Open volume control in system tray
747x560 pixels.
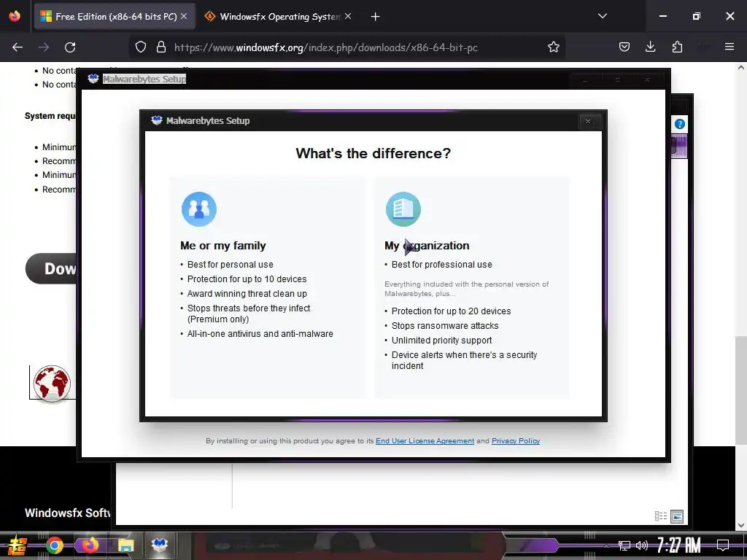(x=642, y=545)
